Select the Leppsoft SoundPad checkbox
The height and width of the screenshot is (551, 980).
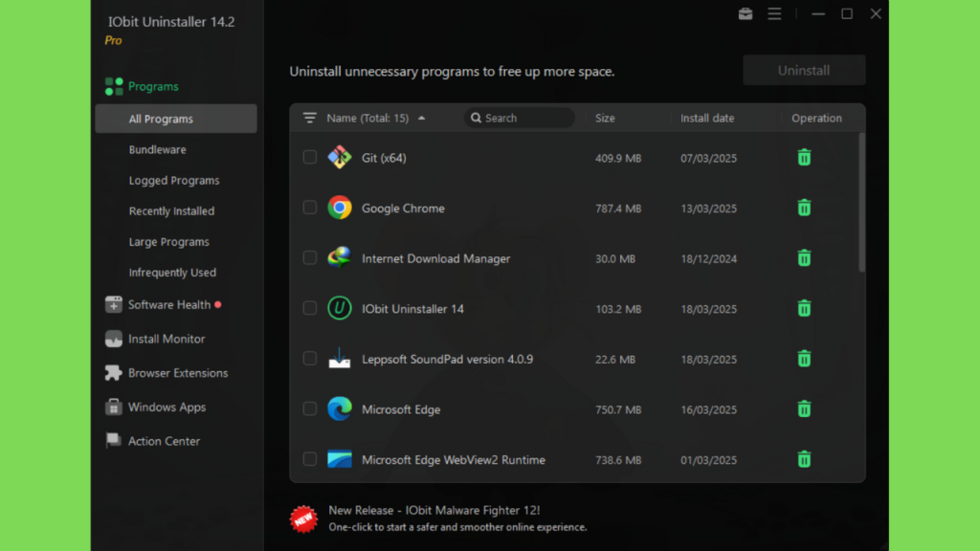(x=309, y=358)
